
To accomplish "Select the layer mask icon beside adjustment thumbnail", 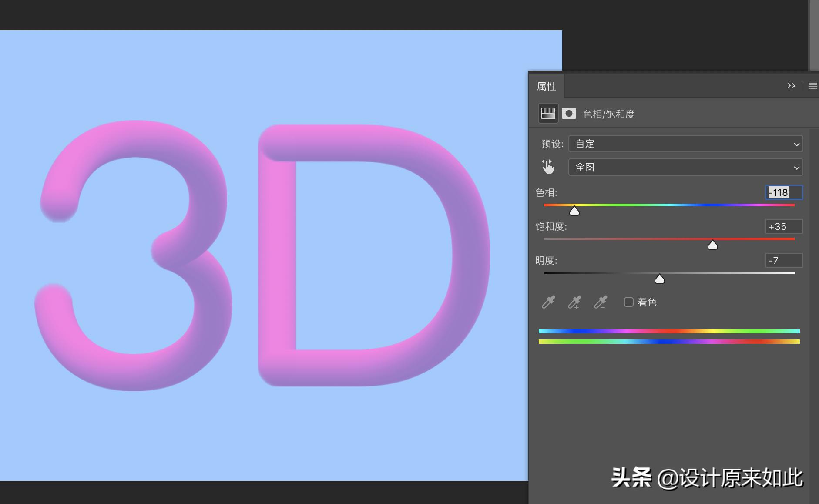I will [569, 113].
